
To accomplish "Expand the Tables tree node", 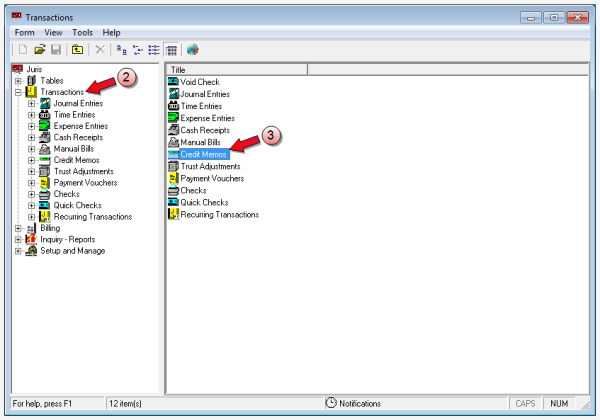I will click(18, 80).
